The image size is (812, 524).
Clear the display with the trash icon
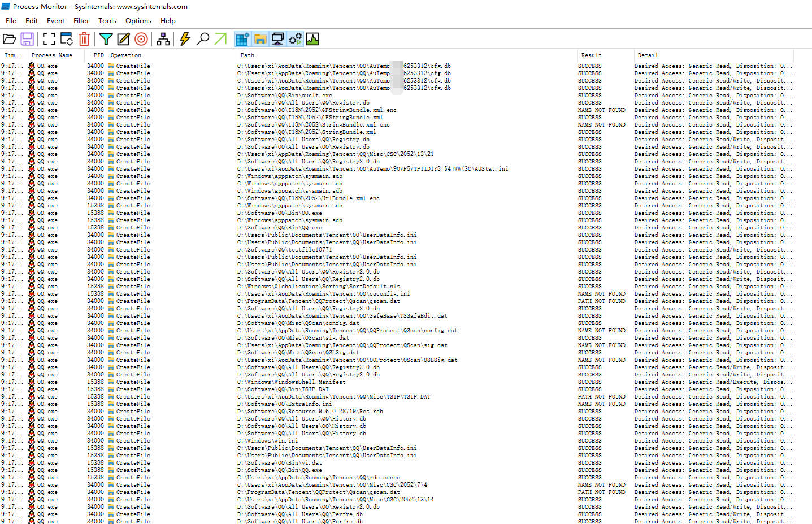click(x=84, y=39)
